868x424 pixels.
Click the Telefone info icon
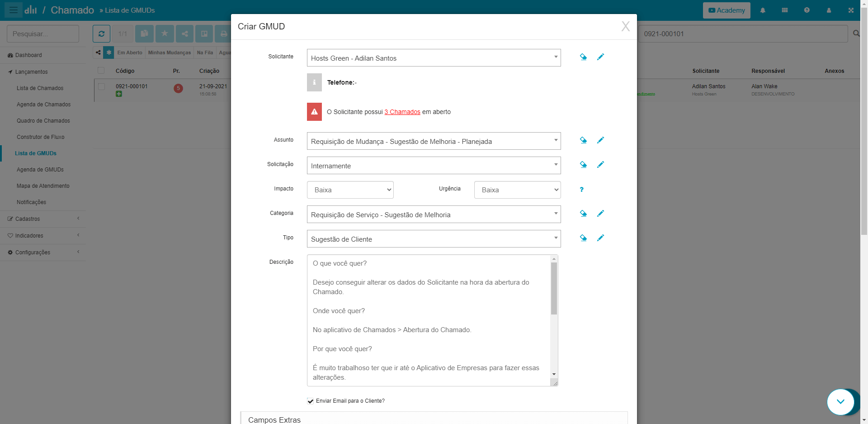click(314, 82)
